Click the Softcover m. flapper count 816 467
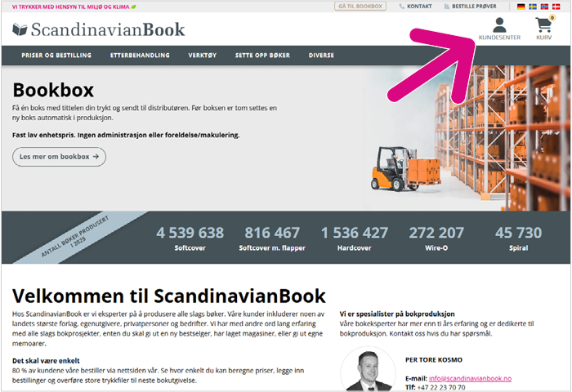Viewport: 572px width, 392px height. (x=272, y=233)
